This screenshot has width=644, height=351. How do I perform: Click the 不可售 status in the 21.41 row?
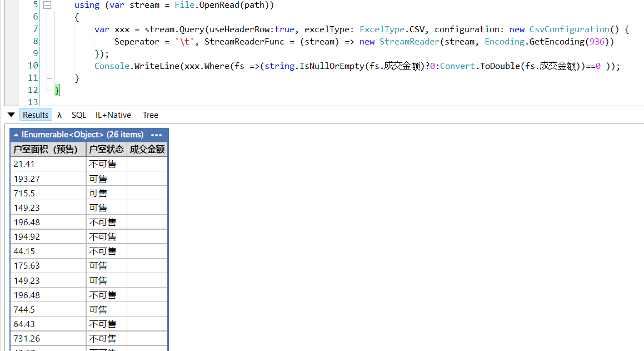103,164
